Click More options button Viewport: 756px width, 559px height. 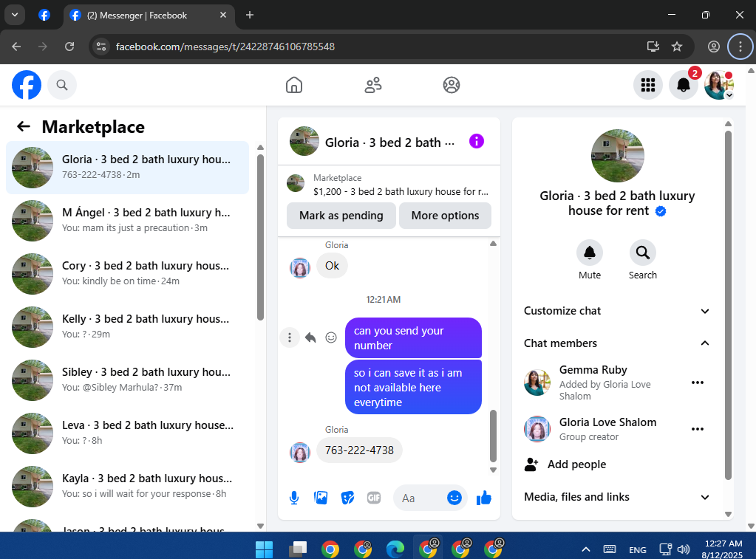tap(445, 216)
